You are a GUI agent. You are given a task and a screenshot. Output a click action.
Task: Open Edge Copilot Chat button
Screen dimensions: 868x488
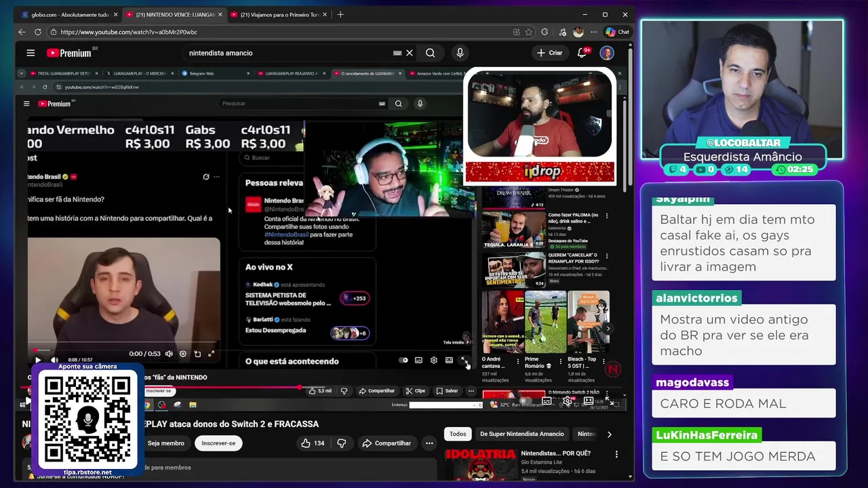pos(618,32)
